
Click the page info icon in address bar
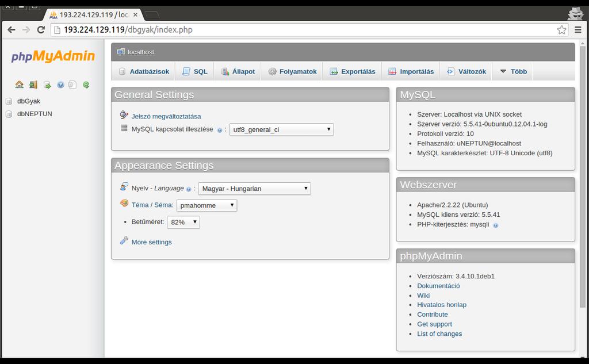[x=57, y=30]
